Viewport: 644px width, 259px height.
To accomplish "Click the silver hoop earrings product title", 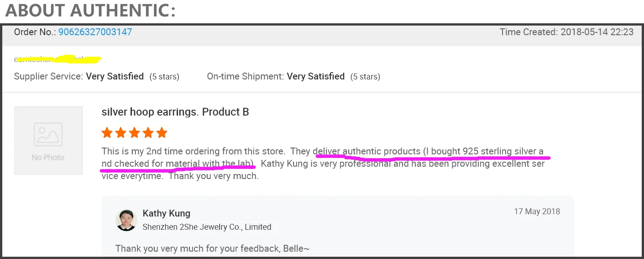I will click(175, 112).
